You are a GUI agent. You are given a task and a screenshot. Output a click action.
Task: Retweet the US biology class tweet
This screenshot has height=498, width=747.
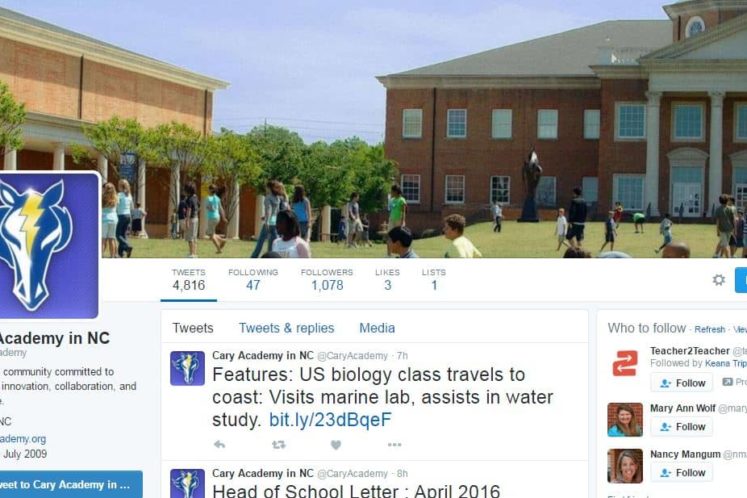point(279,445)
